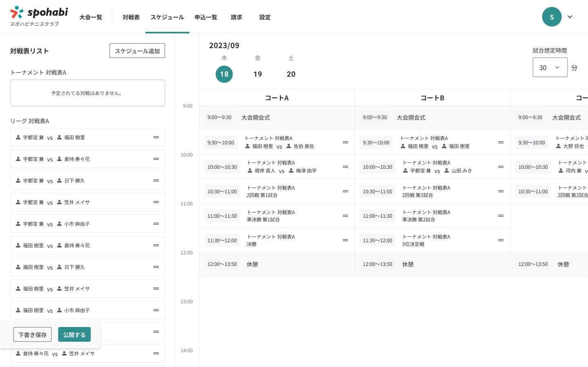Image resolution: width=588 pixels, height=367 pixels.
Task: Click the drag handle for 福田 樹里 vs 笠井 メイサ
Action: tap(156, 289)
